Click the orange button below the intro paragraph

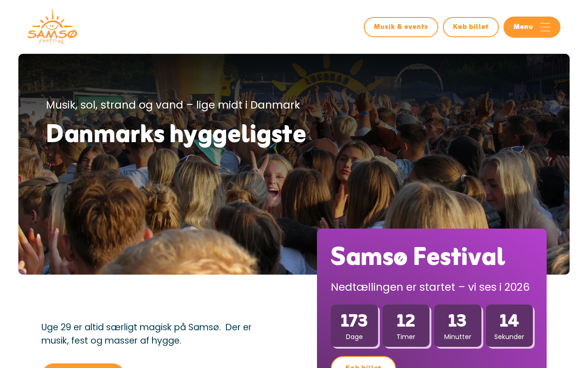coord(83,365)
